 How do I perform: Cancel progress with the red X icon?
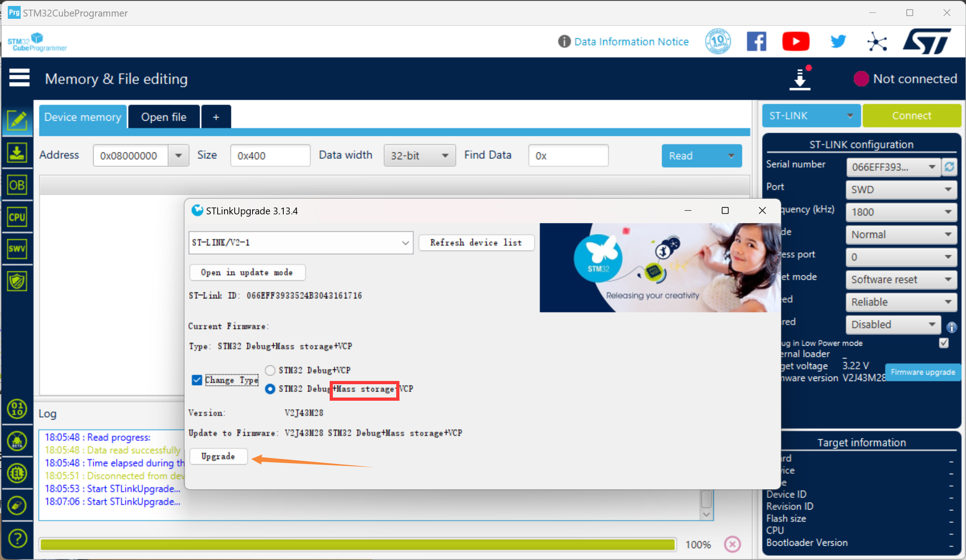[x=732, y=544]
